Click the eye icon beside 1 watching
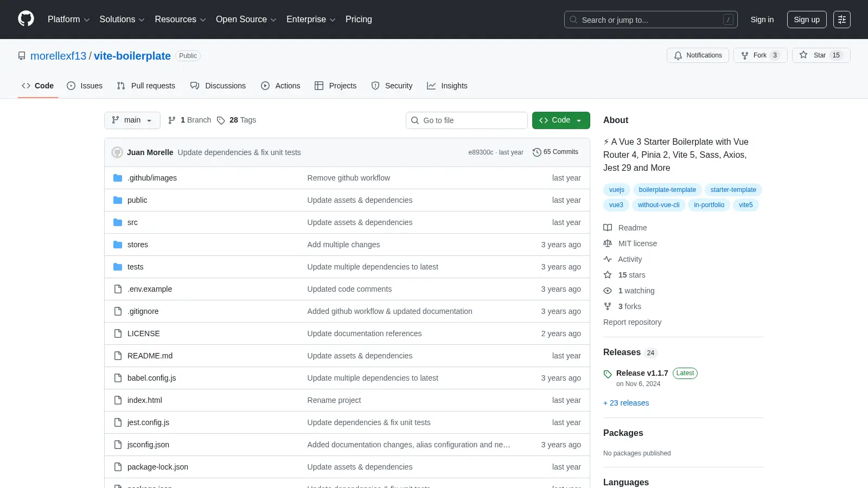The height and width of the screenshot is (488, 868). pos(608,291)
